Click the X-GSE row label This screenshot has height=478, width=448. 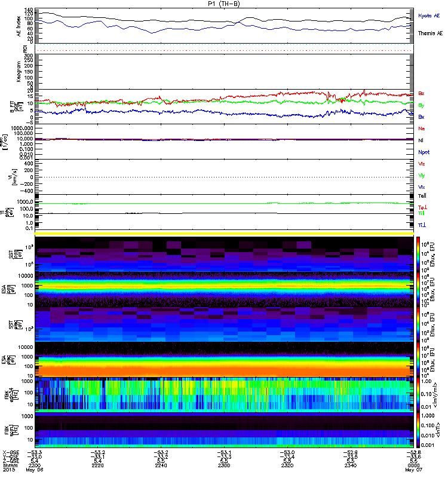click(10, 452)
